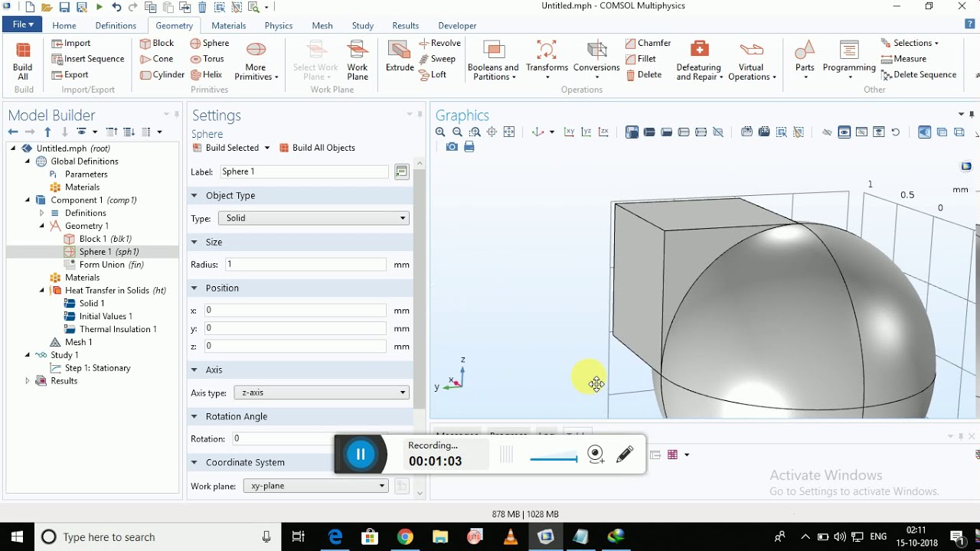Open the Home ribbon tab
This screenshot has width=980, height=551.
coord(64,25)
